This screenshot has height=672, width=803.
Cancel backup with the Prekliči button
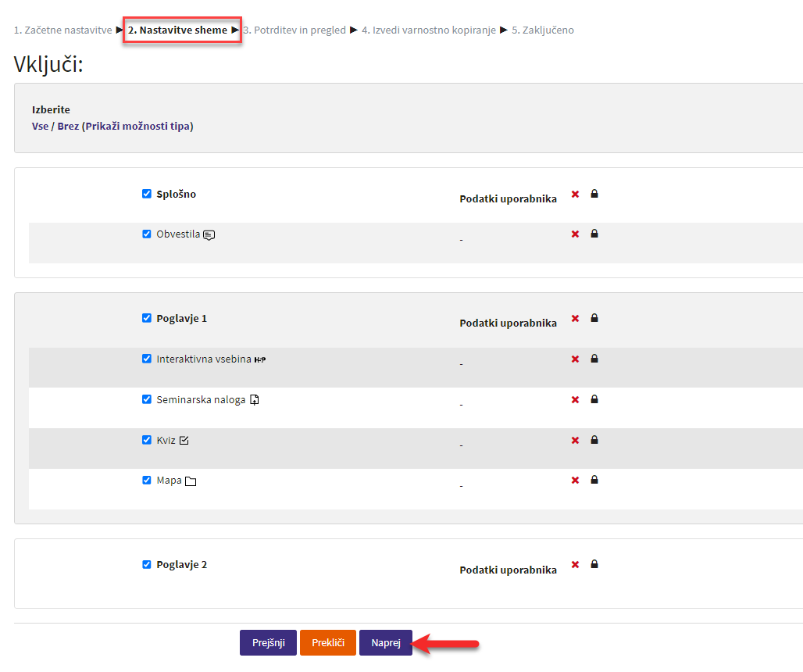pyautogui.click(x=328, y=643)
